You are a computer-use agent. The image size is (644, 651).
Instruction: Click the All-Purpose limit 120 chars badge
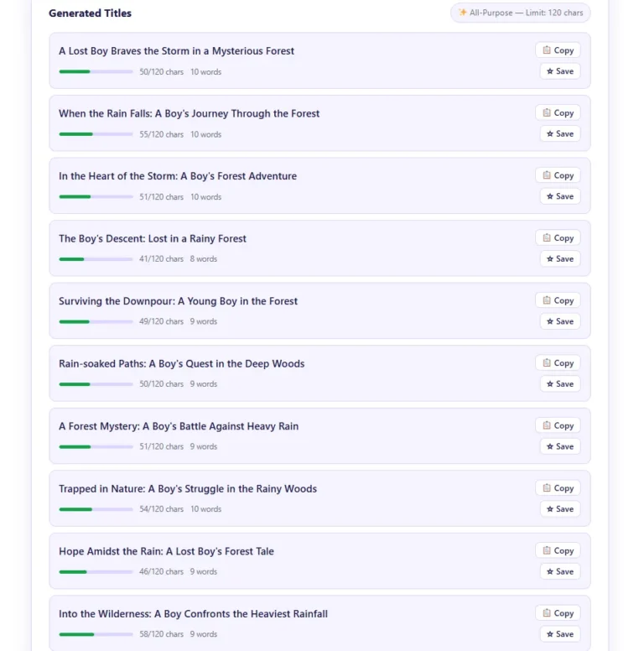coord(521,13)
